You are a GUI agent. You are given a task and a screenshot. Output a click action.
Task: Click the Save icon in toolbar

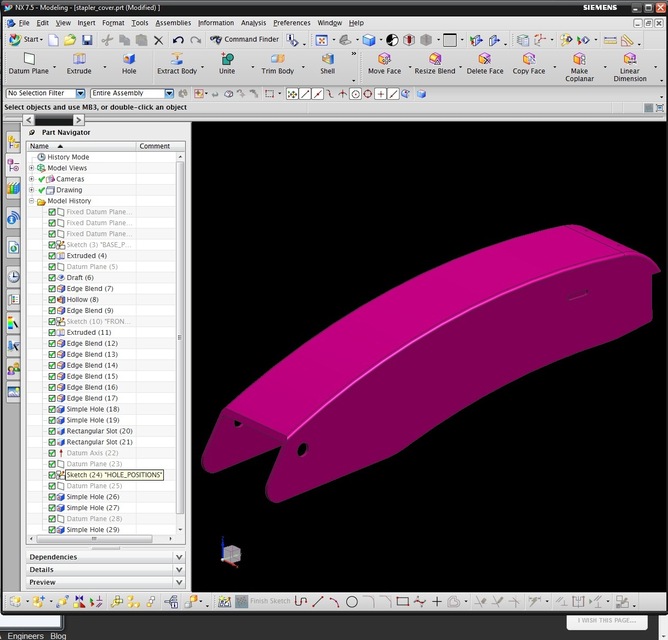tap(87, 40)
